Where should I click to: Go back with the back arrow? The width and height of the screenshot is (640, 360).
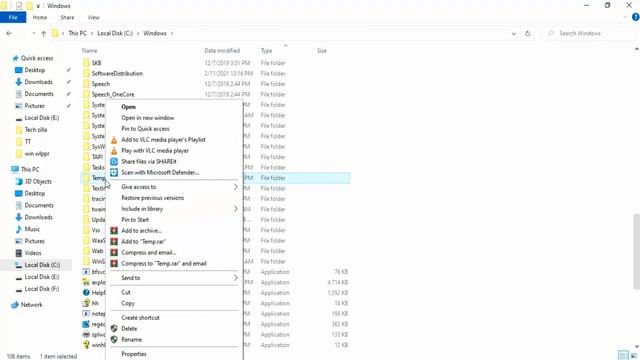(9, 33)
